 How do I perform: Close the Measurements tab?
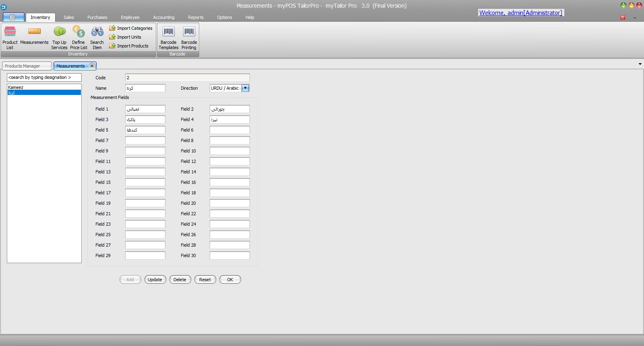pos(92,66)
